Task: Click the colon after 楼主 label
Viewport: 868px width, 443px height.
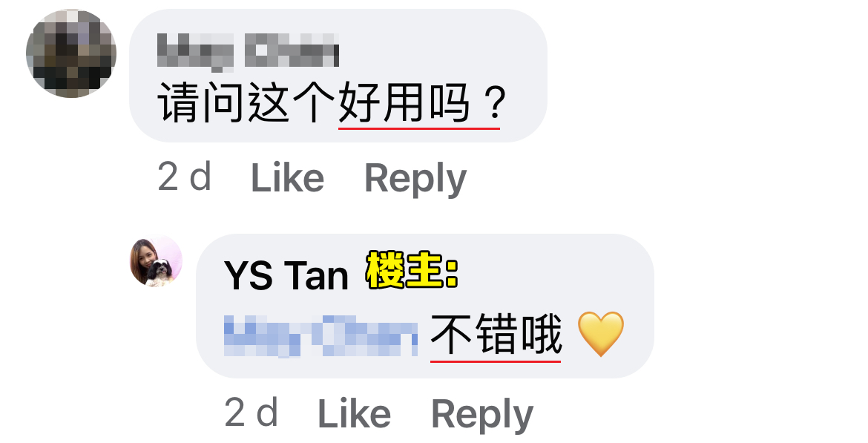Action: point(453,273)
